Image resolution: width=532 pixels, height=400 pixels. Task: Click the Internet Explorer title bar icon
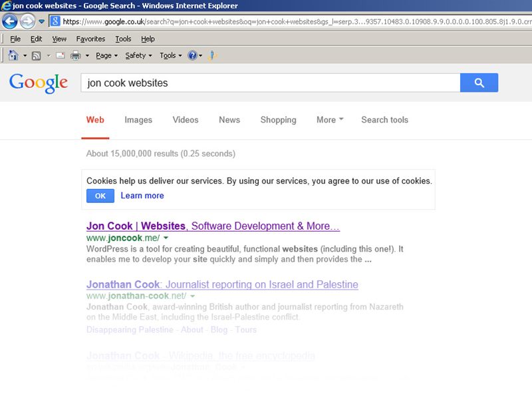point(6,6)
